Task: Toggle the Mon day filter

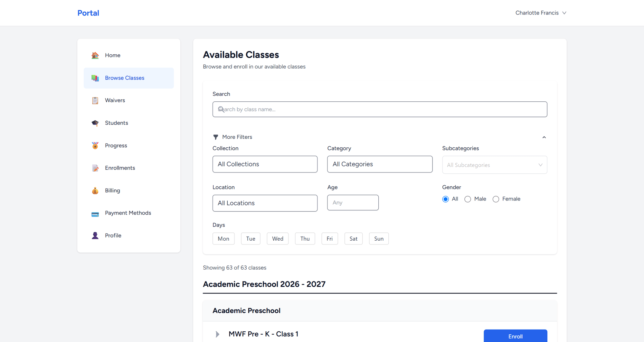Action: (x=223, y=239)
